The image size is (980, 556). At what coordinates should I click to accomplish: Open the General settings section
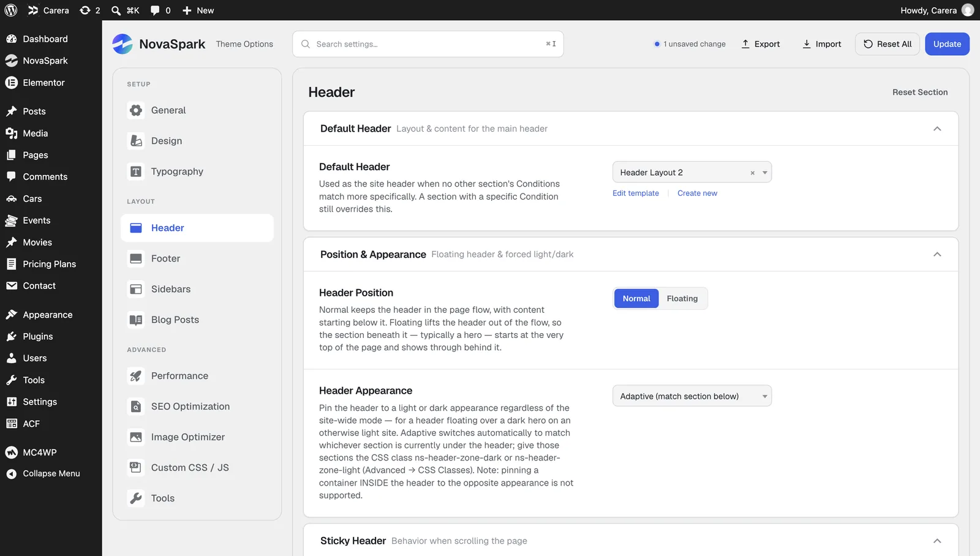[x=197, y=110]
